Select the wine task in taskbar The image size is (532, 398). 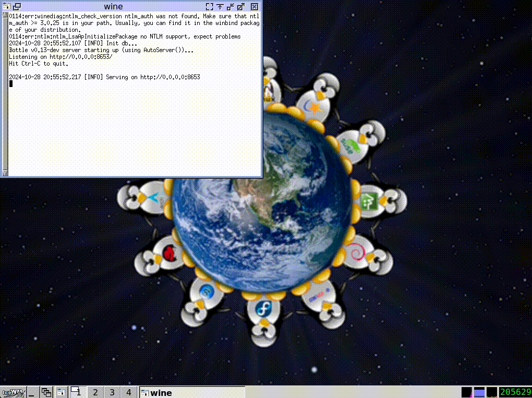[192, 393]
